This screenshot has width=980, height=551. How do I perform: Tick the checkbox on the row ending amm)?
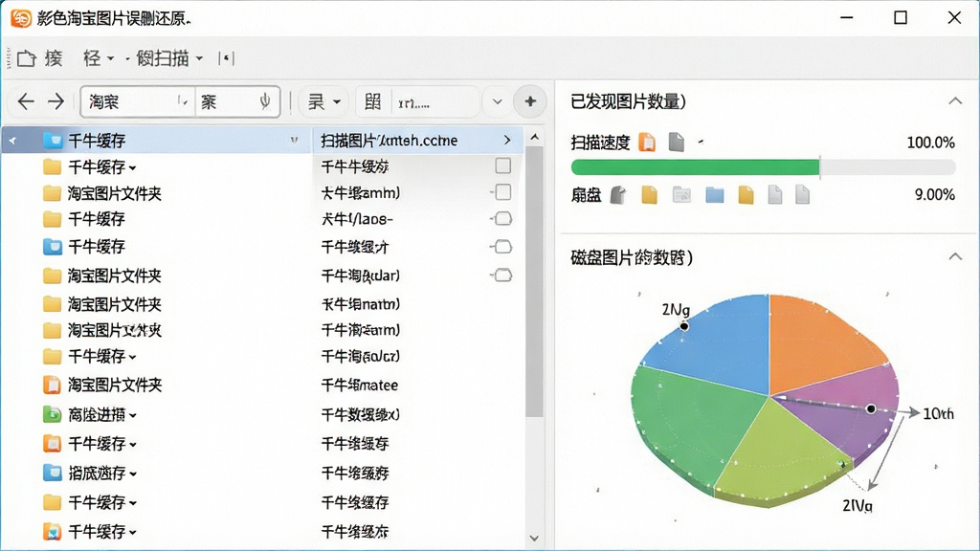coord(503,191)
